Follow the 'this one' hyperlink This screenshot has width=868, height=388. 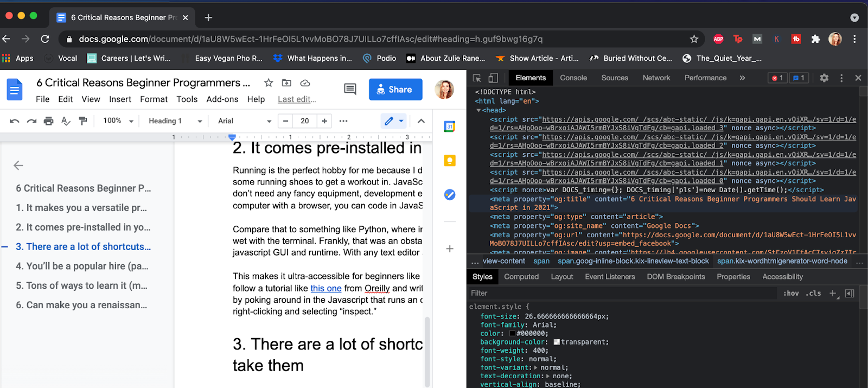[x=326, y=288]
